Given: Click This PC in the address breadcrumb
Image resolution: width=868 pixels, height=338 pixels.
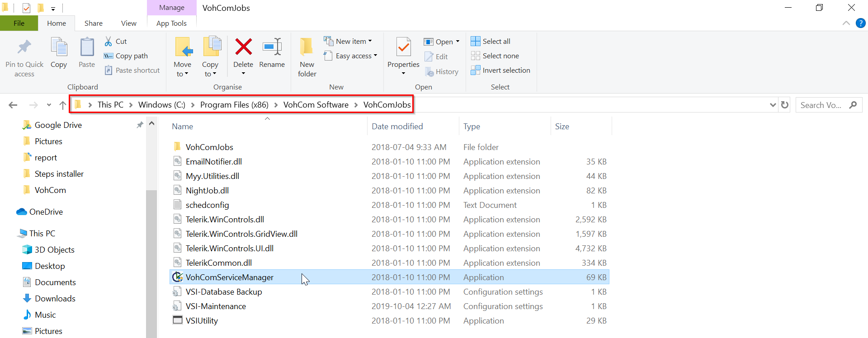Looking at the screenshot, I should click(x=110, y=105).
